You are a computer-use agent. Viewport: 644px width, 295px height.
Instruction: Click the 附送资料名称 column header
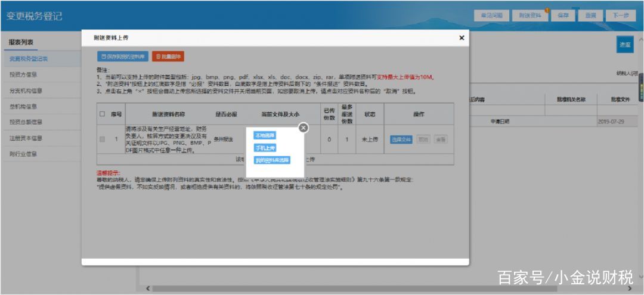(168, 114)
